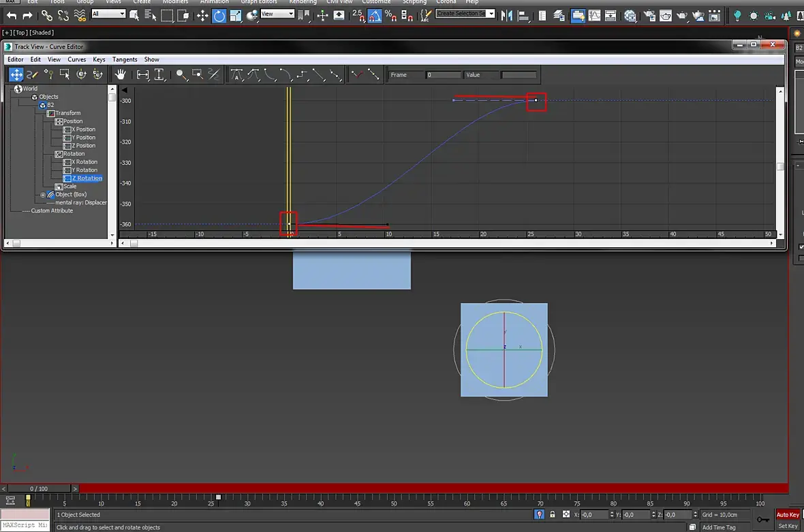Screen dimensions: 804x532
Task: Click the Set Key button
Action: tap(788, 527)
